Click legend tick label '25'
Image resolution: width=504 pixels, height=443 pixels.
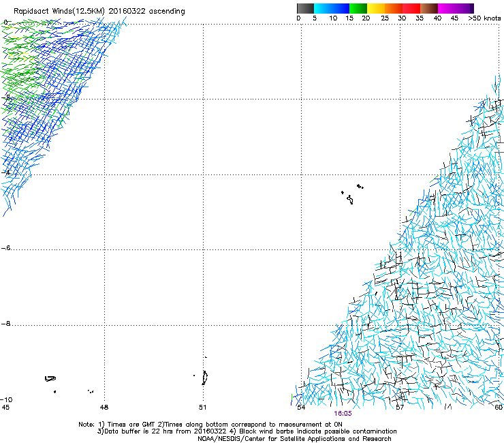(x=385, y=18)
